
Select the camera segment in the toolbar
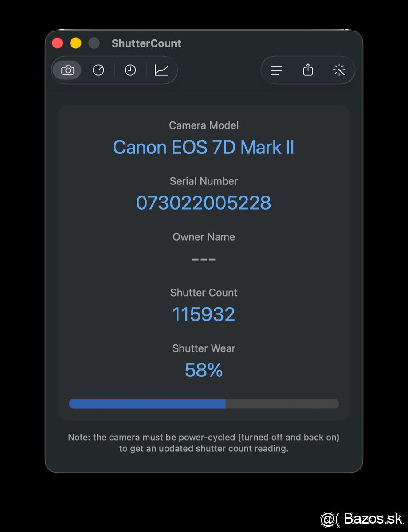[x=67, y=70]
